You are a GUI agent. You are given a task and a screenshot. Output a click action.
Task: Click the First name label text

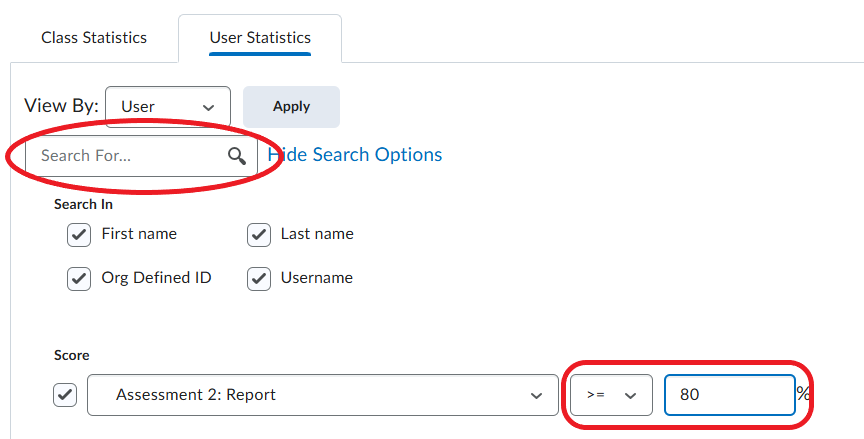coord(139,234)
